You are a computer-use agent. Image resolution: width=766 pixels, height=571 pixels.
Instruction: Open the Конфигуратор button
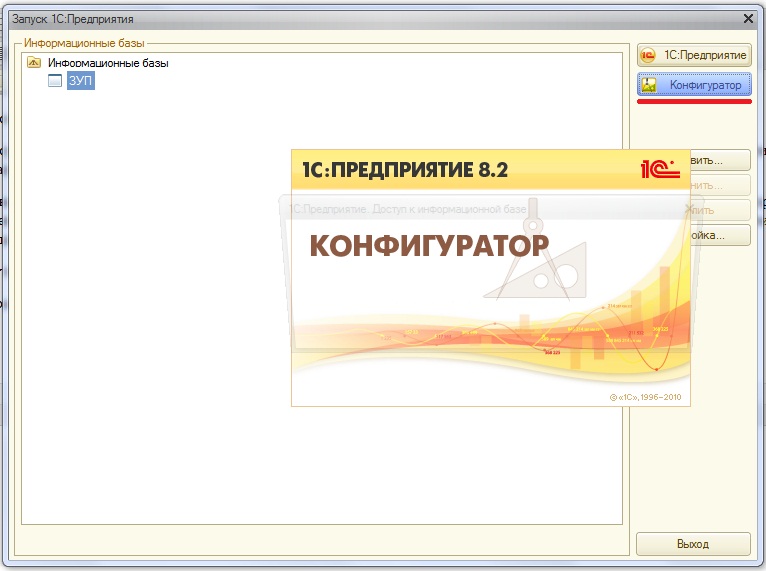coord(694,85)
